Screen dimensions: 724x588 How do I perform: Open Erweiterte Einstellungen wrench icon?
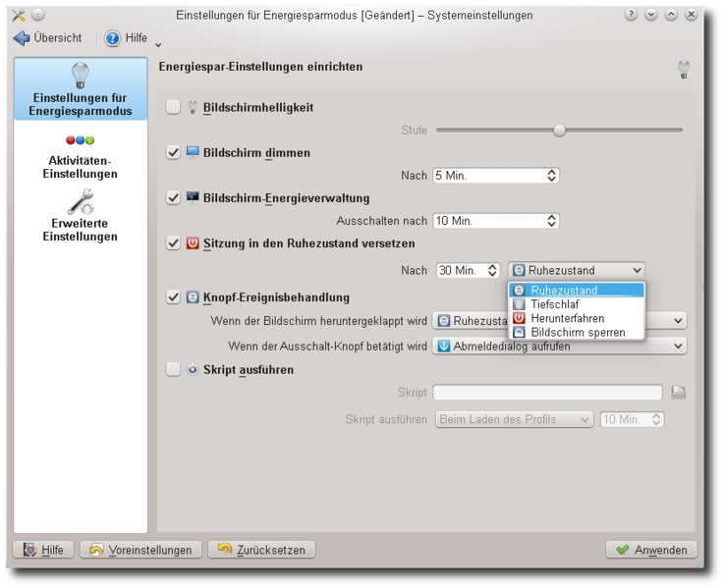pos(81,202)
